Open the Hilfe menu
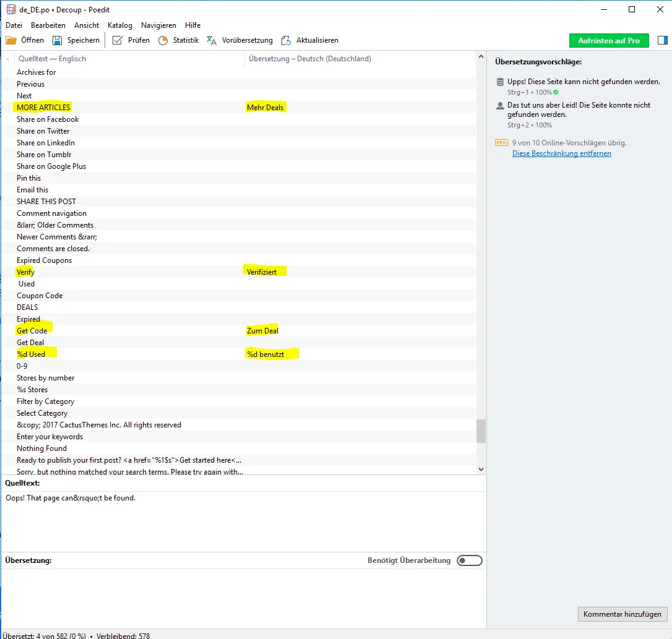 193,25
